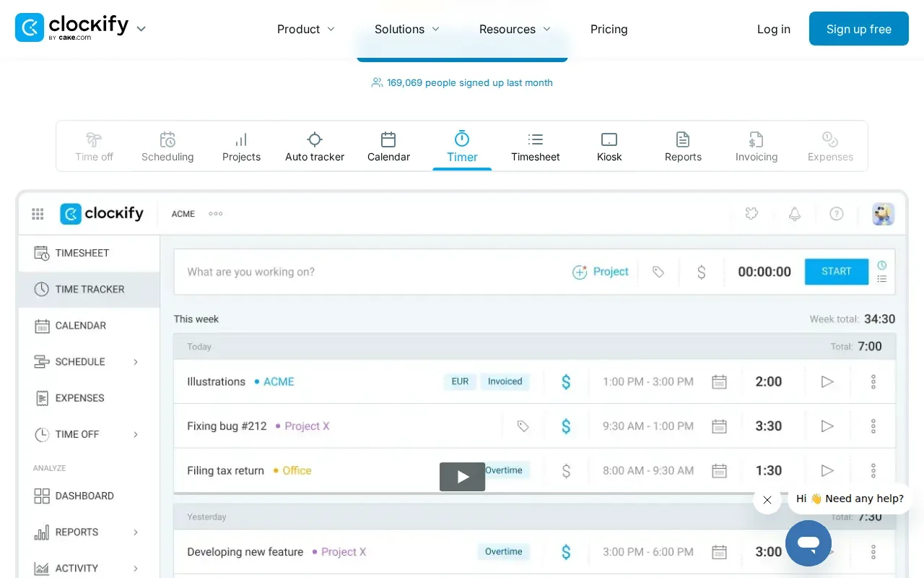Click the notification bell icon
924x578 pixels.
(795, 214)
